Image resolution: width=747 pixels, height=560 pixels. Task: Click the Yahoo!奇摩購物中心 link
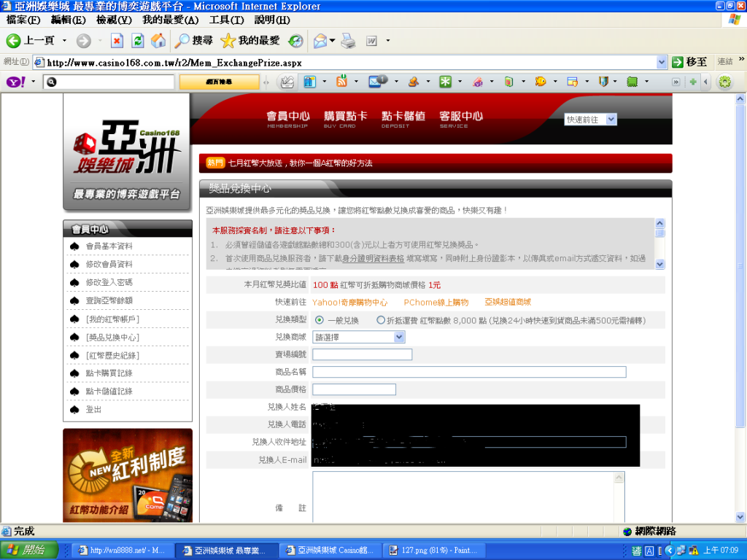tap(349, 302)
